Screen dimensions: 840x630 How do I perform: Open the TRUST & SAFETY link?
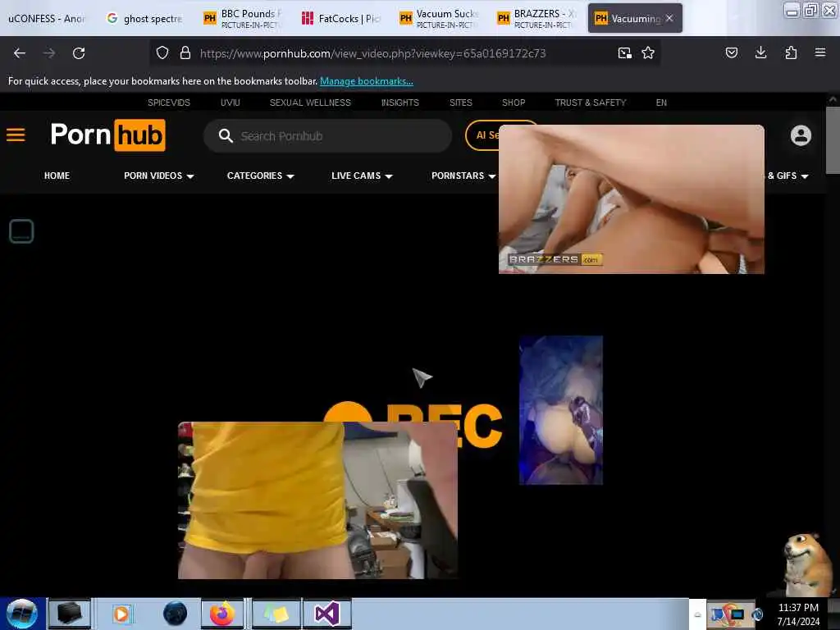click(591, 103)
